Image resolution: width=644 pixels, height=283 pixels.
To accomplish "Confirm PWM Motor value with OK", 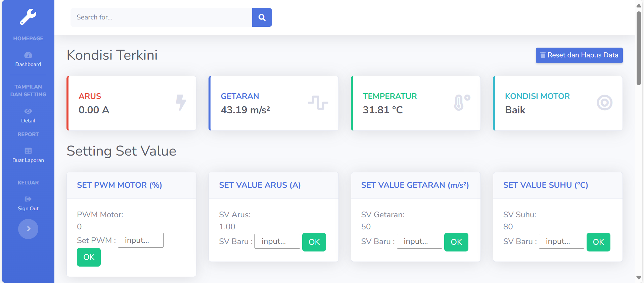I will click(x=89, y=257).
